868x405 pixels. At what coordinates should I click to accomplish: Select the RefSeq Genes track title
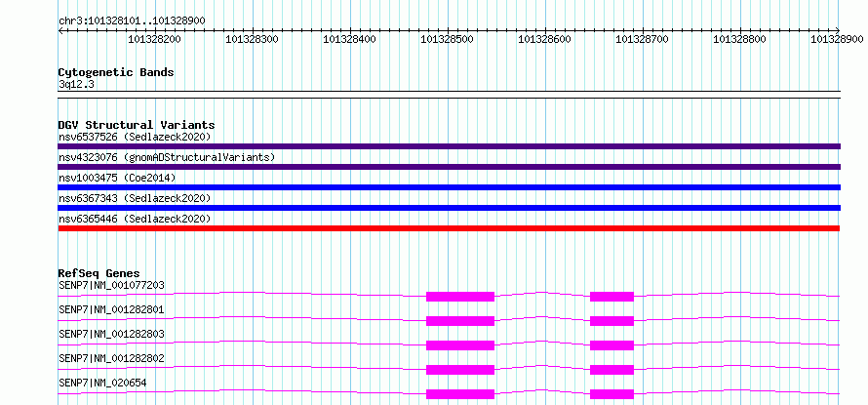click(99, 273)
